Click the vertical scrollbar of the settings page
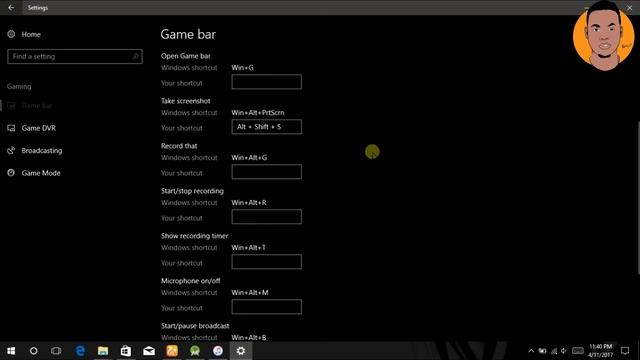This screenshot has width=640, height=360. click(638, 198)
